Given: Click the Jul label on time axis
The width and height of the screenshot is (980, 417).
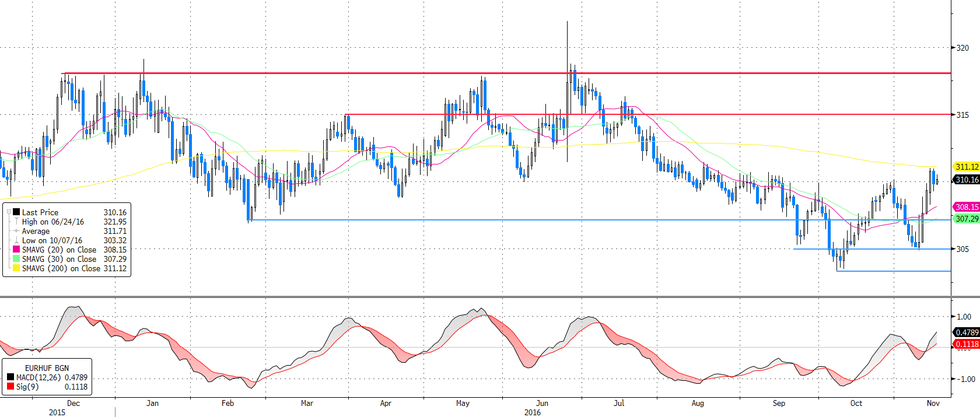Looking at the screenshot, I should click(x=619, y=403).
